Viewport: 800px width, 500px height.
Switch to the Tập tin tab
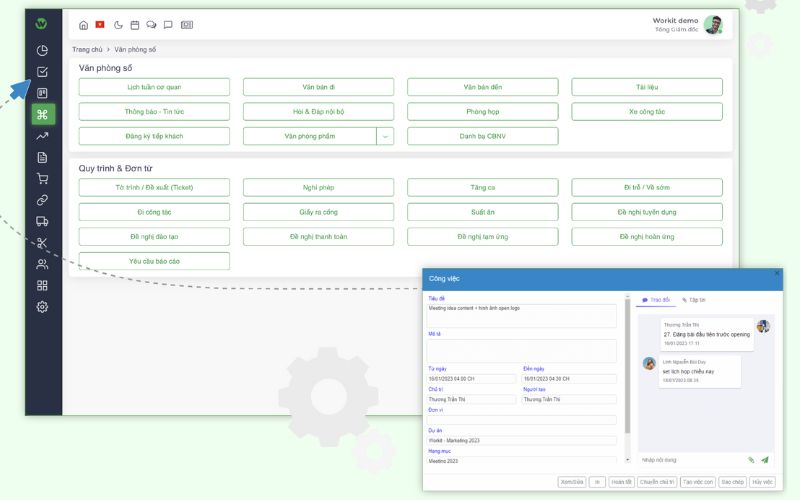coord(694,299)
